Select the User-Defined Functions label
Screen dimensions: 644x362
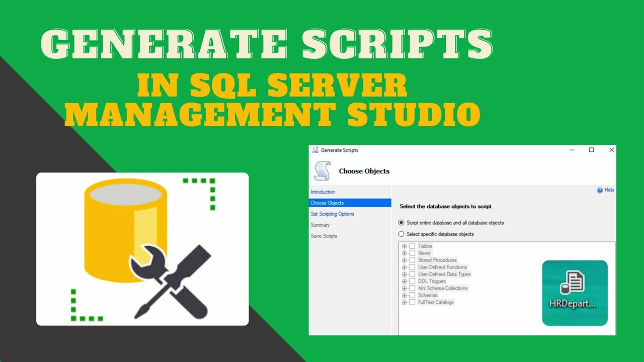point(442,267)
